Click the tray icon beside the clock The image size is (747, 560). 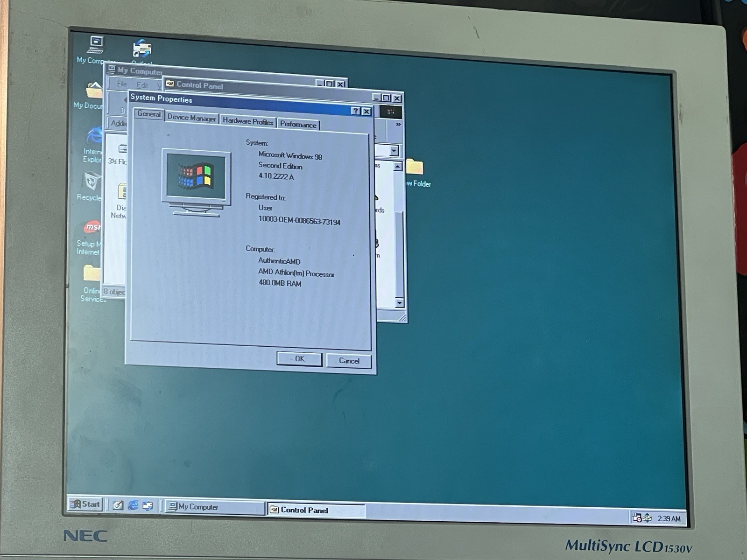[647, 518]
